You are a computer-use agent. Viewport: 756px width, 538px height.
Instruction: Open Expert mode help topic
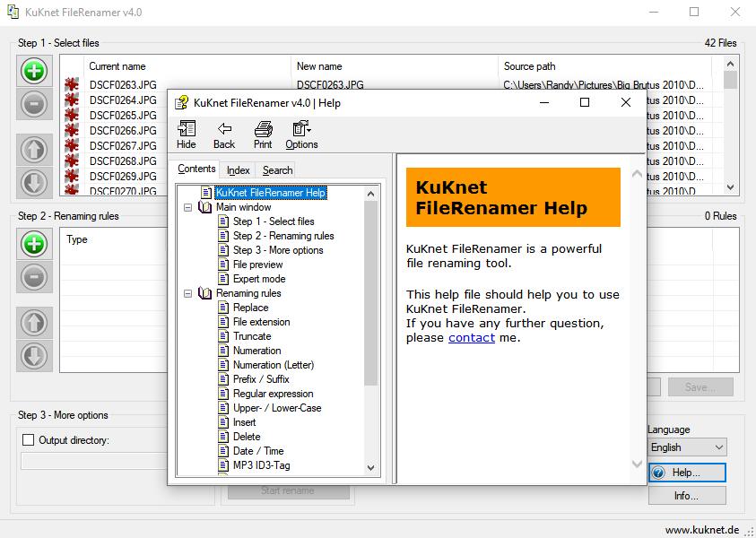(259, 279)
